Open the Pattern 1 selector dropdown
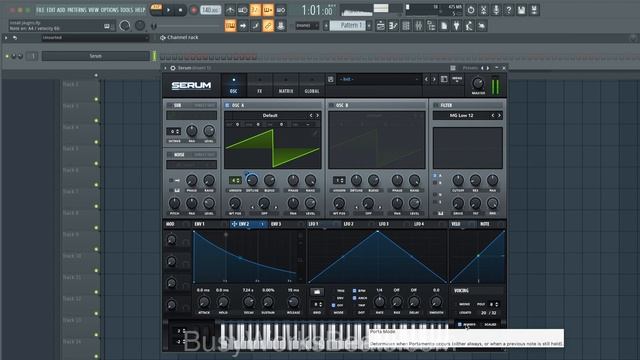The height and width of the screenshot is (360, 640). [348, 25]
